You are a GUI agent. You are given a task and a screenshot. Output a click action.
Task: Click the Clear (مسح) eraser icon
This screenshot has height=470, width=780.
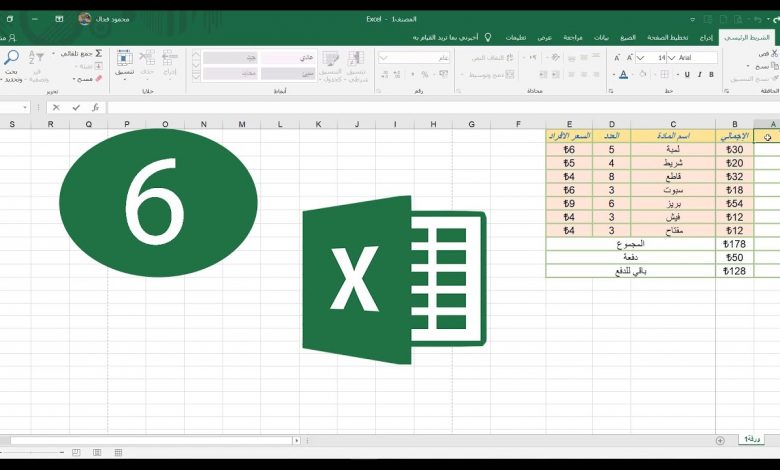[98, 79]
